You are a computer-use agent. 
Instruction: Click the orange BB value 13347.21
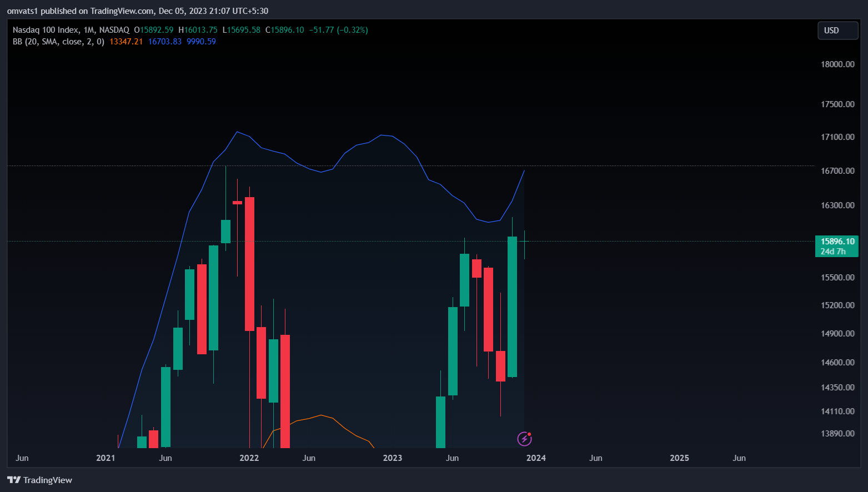(x=126, y=42)
